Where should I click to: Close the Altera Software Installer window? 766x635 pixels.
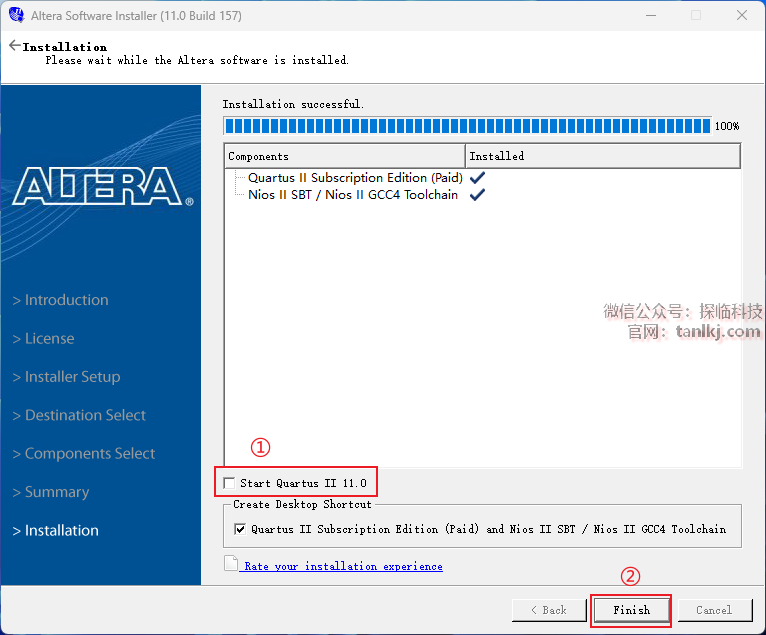pyautogui.click(x=741, y=16)
